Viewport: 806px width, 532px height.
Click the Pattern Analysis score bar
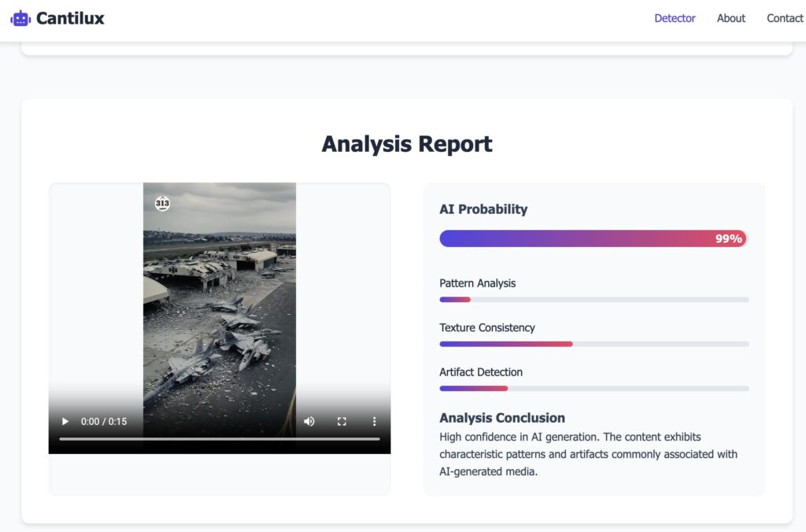pyautogui.click(x=593, y=300)
